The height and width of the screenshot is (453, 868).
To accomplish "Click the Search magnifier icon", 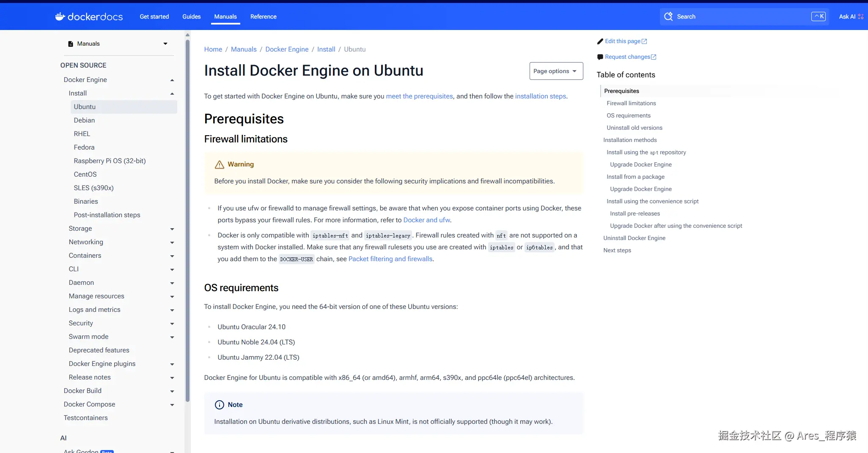I will 668,16.
